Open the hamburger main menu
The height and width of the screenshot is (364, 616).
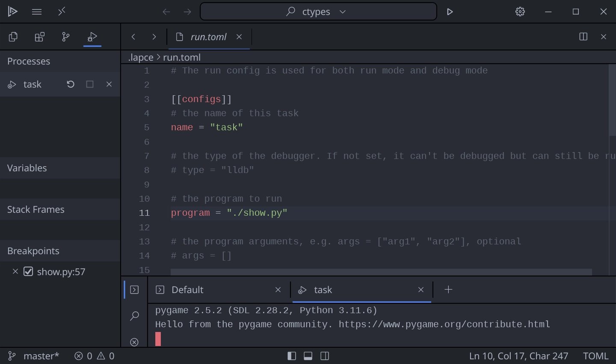pos(37,12)
